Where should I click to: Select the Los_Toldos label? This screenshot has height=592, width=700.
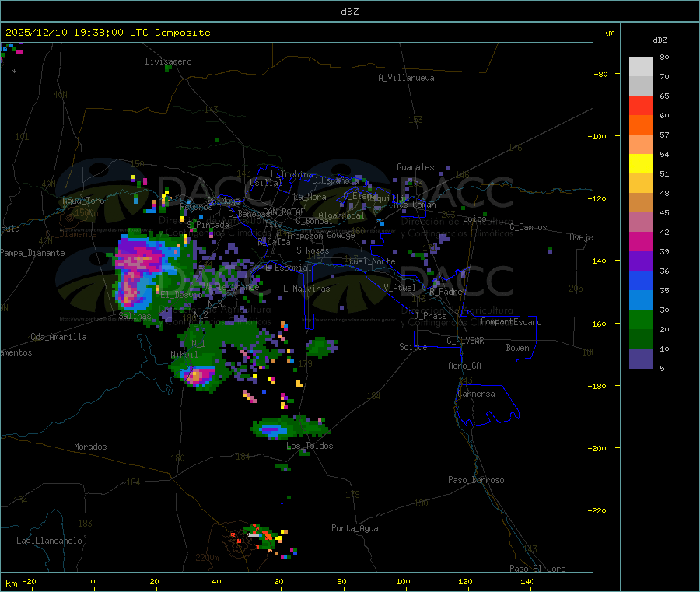click(x=310, y=446)
